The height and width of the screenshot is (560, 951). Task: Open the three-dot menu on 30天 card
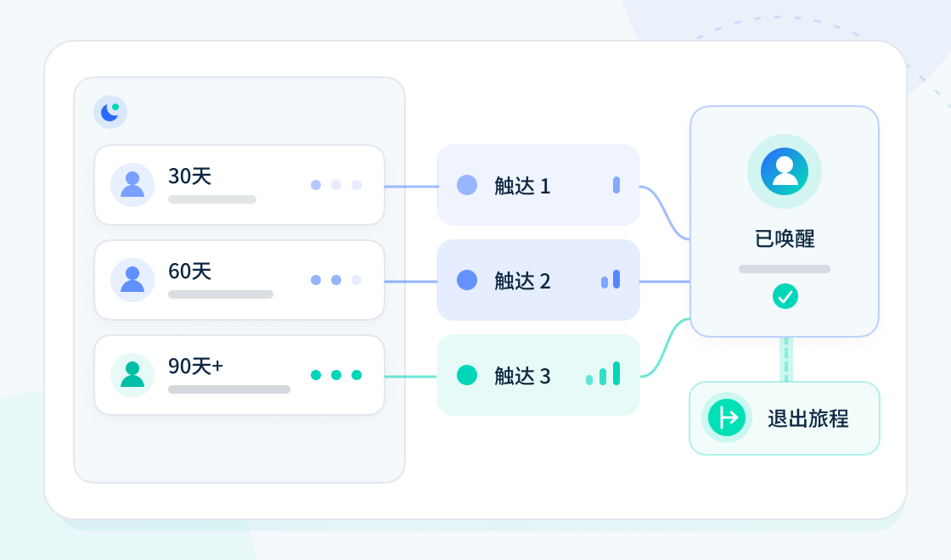tap(336, 185)
